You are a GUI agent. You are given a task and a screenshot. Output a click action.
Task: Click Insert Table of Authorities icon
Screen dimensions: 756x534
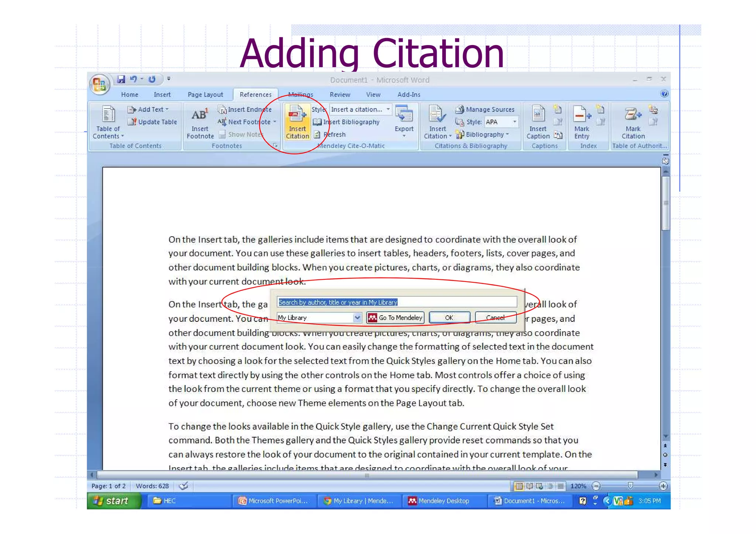pyautogui.click(x=653, y=109)
